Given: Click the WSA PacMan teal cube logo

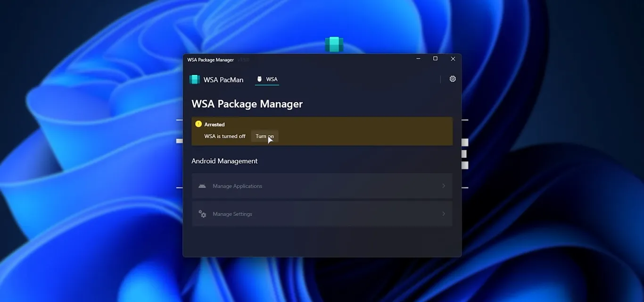Looking at the screenshot, I should coord(194,79).
